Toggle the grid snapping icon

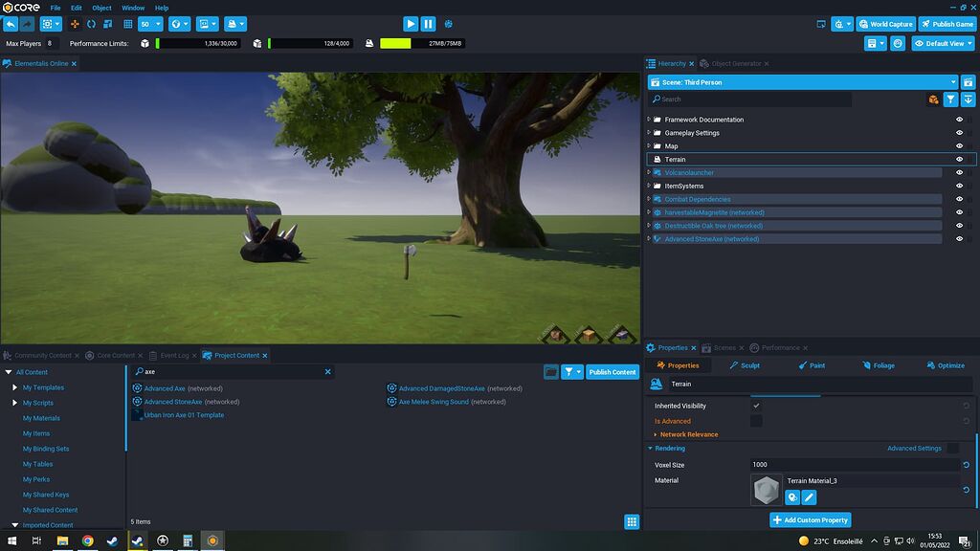pyautogui.click(x=128, y=24)
